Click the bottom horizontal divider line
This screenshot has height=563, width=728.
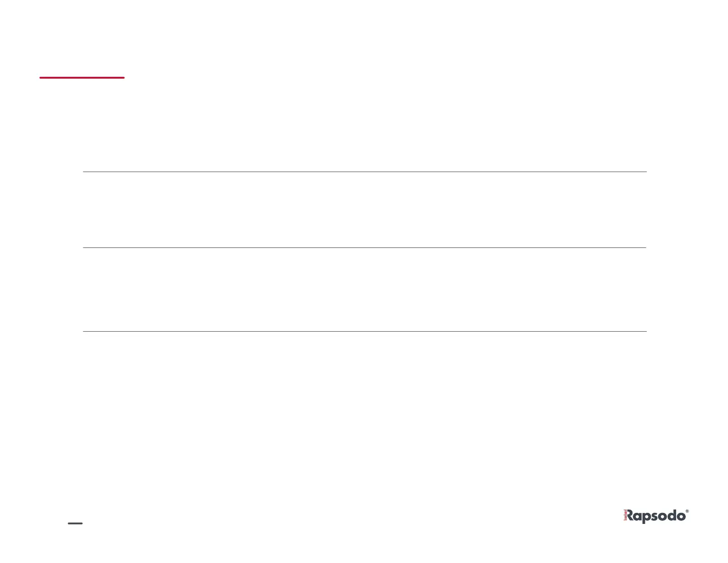click(364, 331)
